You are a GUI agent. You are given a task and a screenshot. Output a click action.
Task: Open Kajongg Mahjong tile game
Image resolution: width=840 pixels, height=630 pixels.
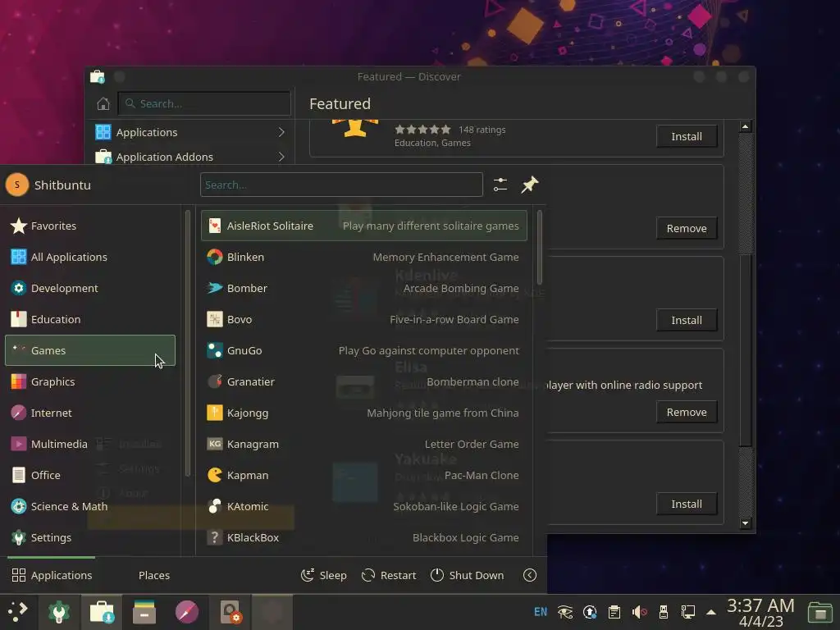[363, 413]
